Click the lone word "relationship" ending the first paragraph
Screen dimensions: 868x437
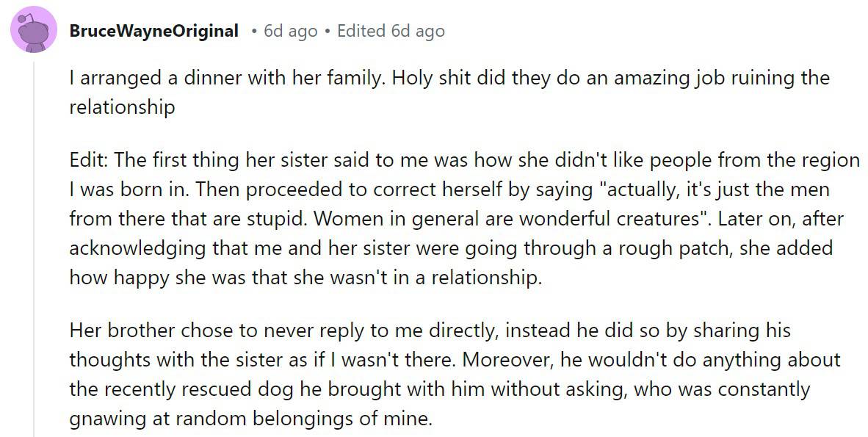[x=122, y=107]
